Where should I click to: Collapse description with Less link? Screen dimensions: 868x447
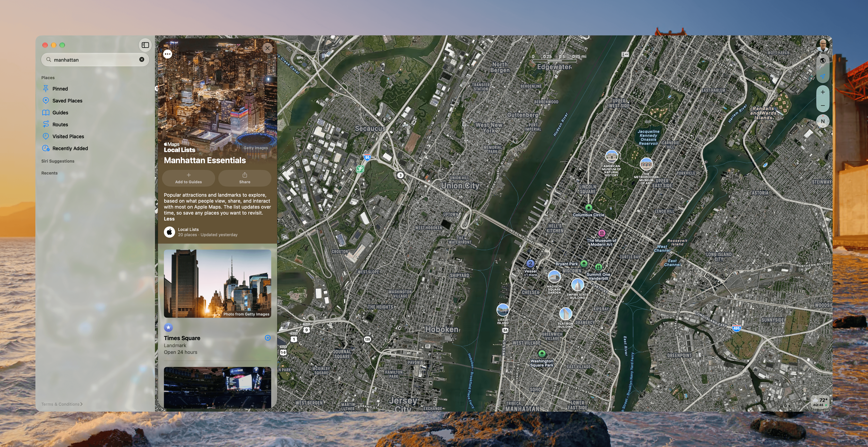click(x=169, y=219)
